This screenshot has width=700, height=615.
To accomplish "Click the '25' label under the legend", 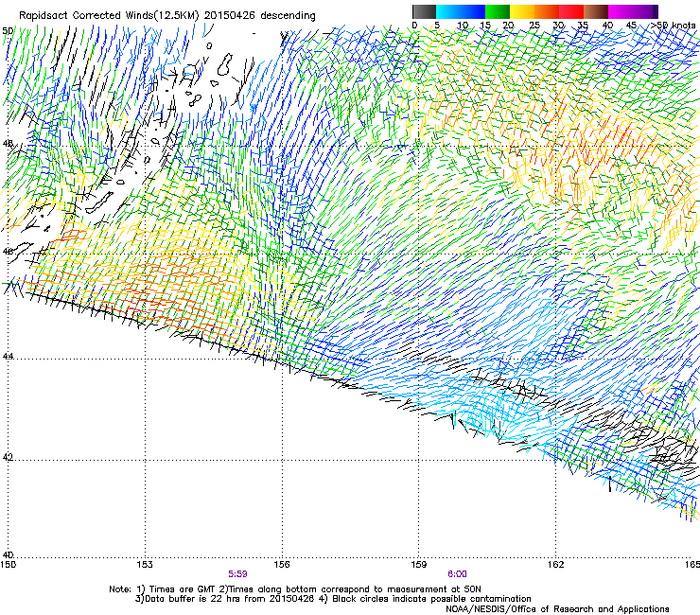I will pyautogui.click(x=534, y=26).
